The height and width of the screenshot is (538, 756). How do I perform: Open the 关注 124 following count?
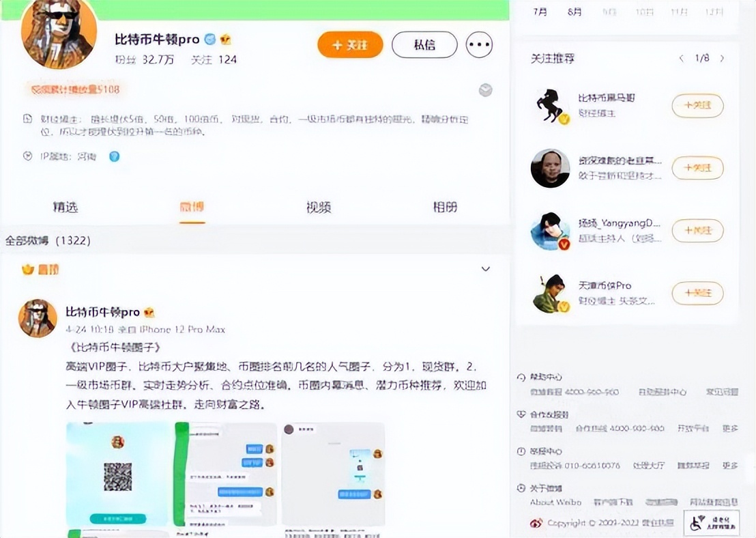(214, 60)
